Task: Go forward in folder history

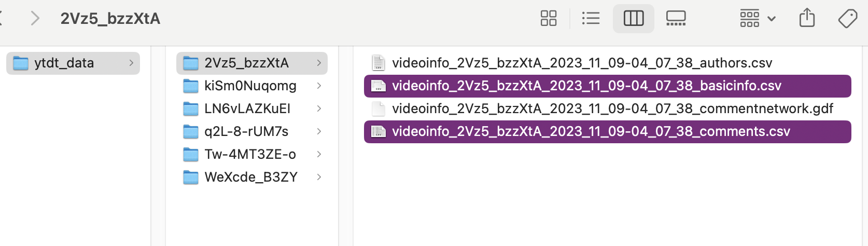Action: click(35, 19)
